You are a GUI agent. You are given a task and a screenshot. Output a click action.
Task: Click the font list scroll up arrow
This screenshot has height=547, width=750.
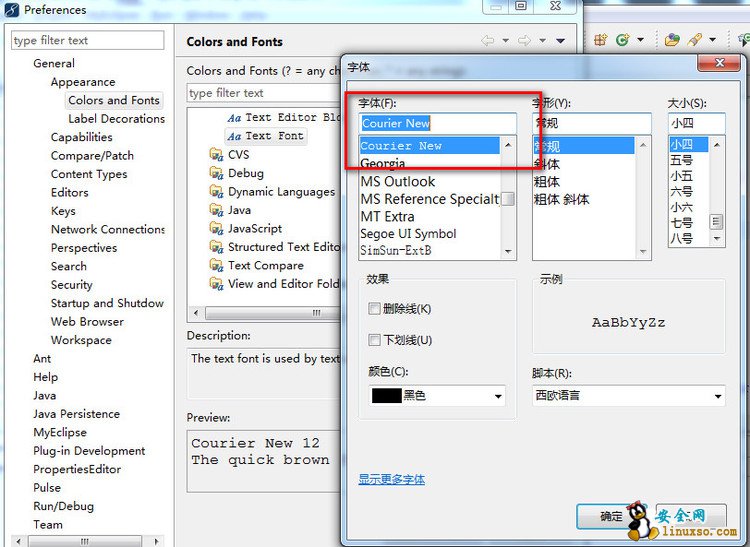pyautogui.click(x=508, y=145)
